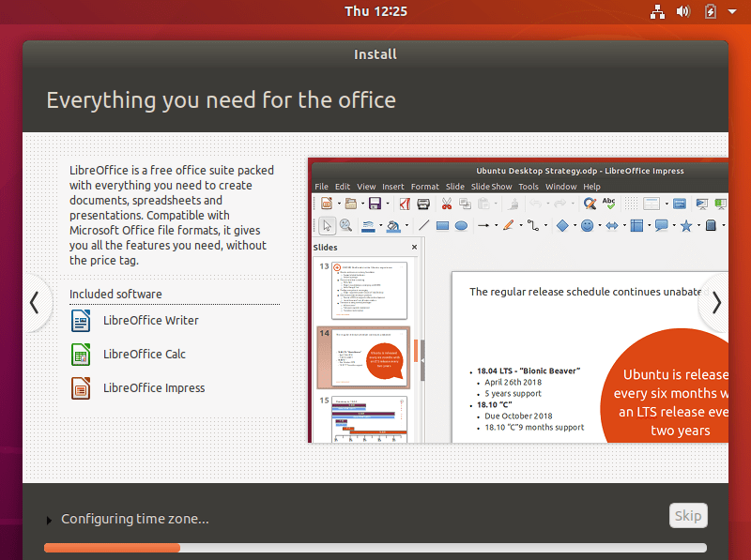
Task: Select the Connector tool icon
Action: click(x=532, y=225)
